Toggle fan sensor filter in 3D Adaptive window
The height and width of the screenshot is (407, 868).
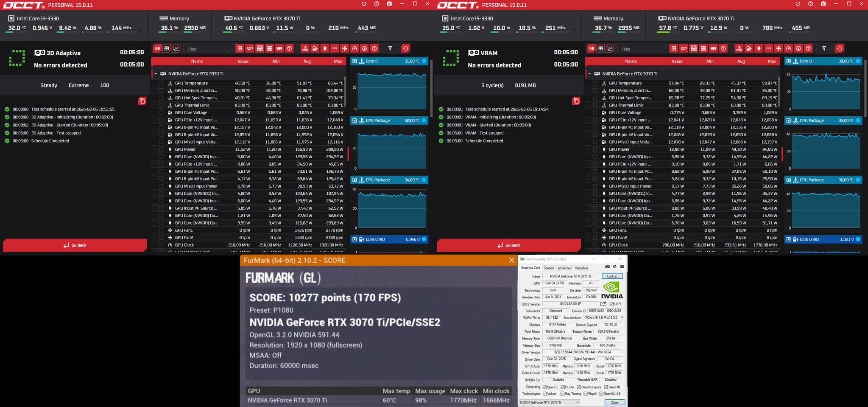(x=345, y=48)
